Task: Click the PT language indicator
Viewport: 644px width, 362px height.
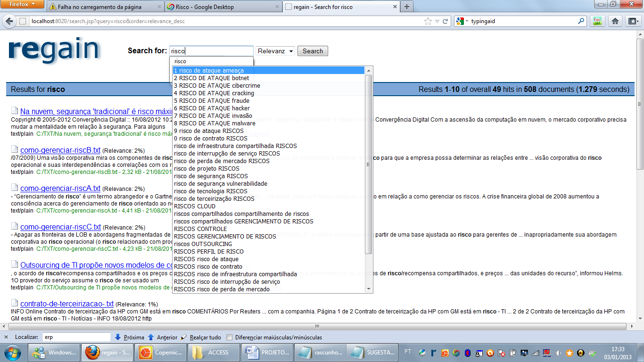Action: tap(408, 352)
